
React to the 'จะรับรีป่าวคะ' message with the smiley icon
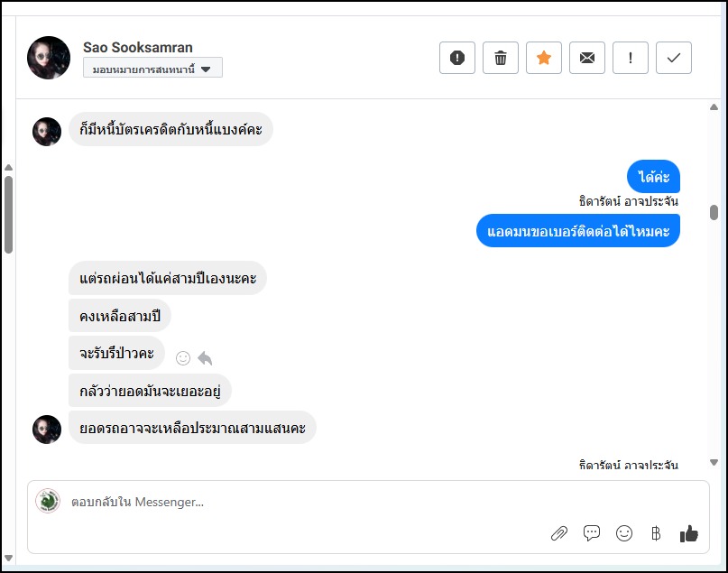(183, 358)
